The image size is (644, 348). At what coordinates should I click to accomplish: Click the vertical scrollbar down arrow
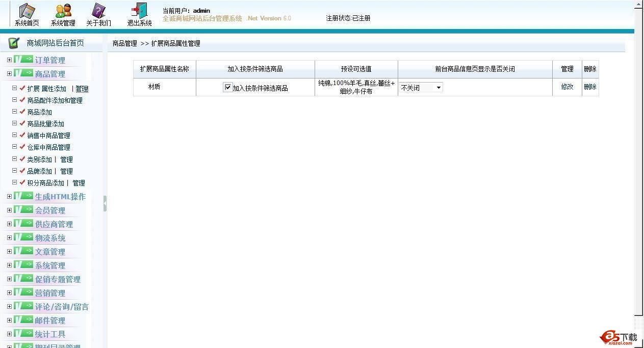pyautogui.click(x=639, y=318)
